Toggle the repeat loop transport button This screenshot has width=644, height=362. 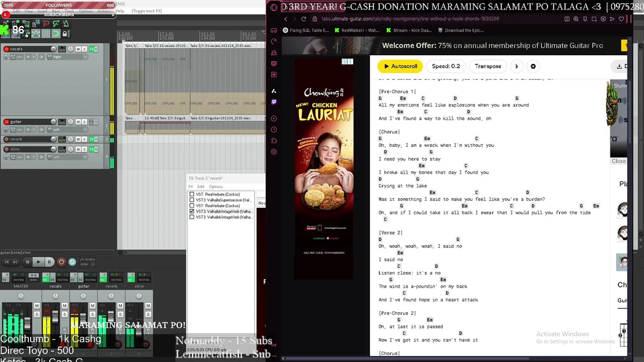pos(72,262)
